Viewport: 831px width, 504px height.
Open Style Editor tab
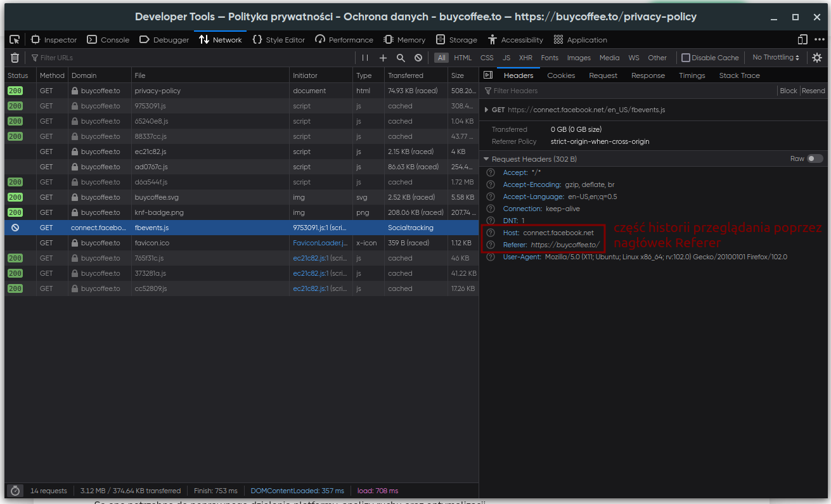[x=278, y=39]
